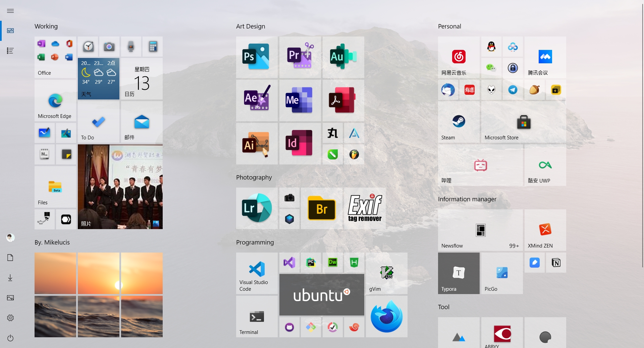Open Steam tile
This screenshot has width=644, height=348.
[x=459, y=122]
